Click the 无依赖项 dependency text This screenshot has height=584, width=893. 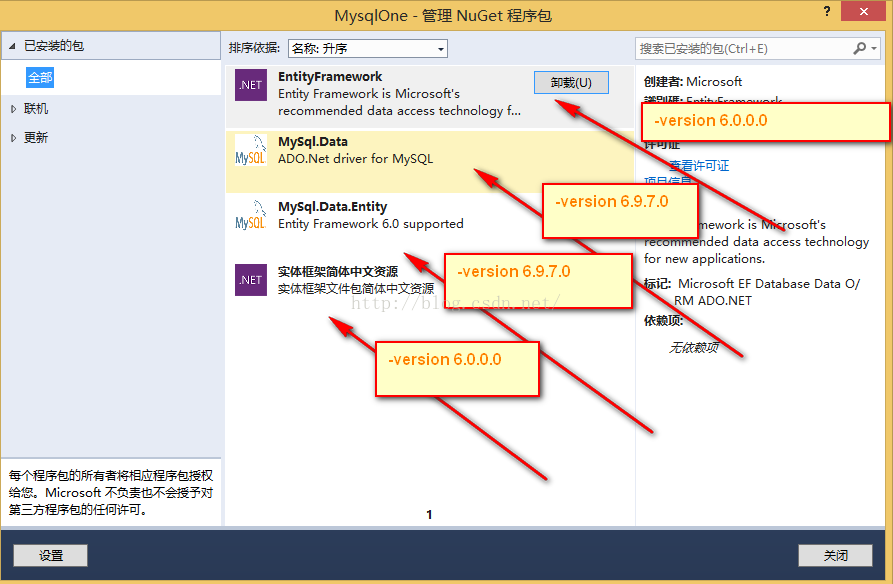point(693,348)
